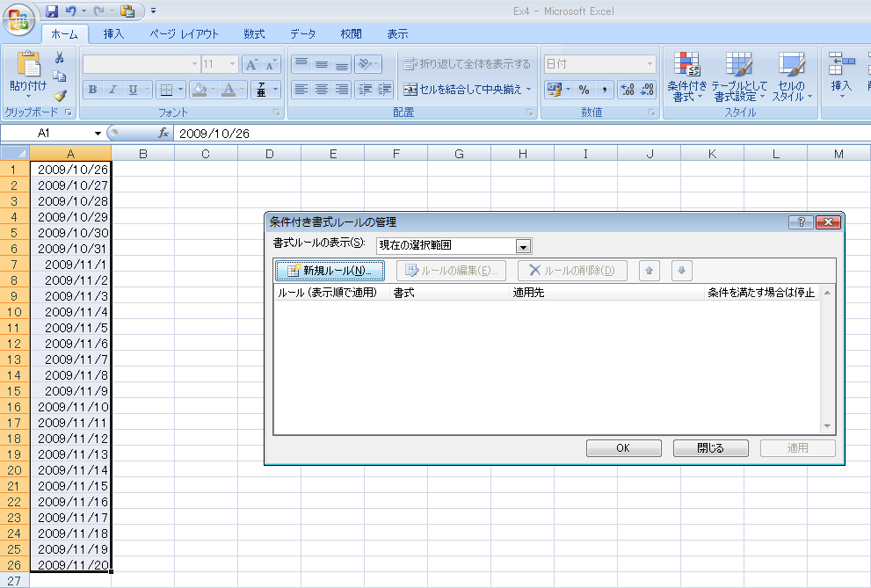Select cell A10 containing 2009/11/4
This screenshot has width=871, height=588.
pyautogui.click(x=70, y=312)
